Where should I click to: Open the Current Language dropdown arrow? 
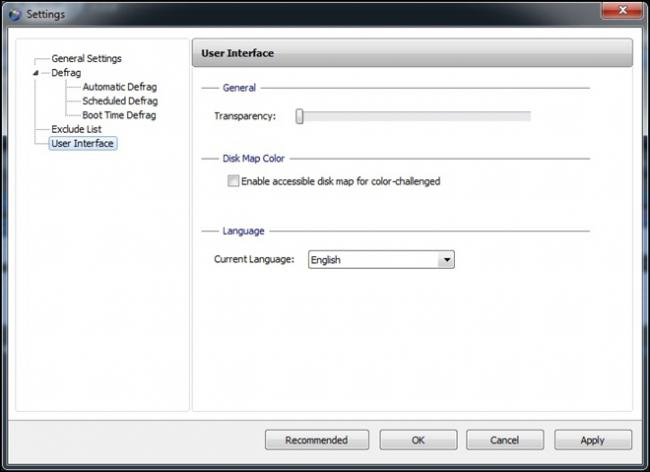pos(446,260)
